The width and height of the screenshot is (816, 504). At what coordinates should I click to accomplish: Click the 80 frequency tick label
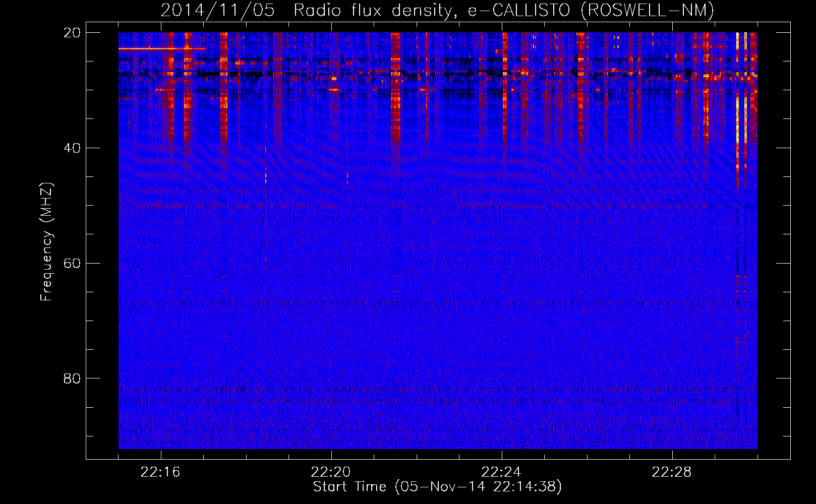point(72,379)
